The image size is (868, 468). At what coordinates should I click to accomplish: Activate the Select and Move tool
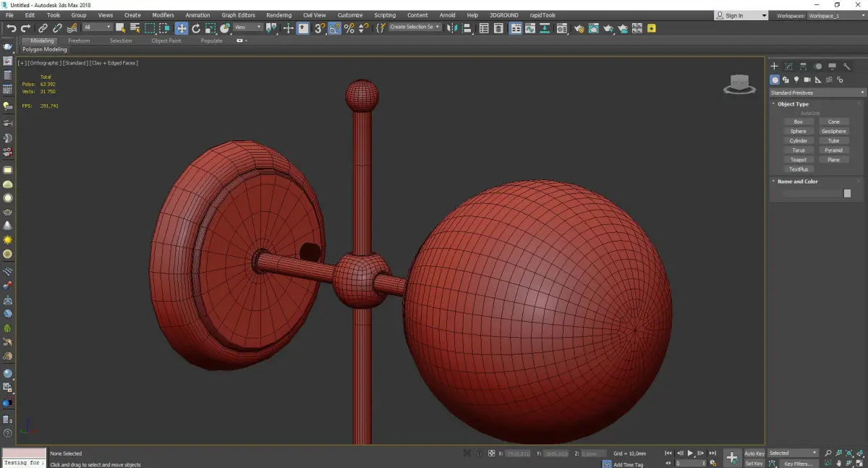pyautogui.click(x=181, y=27)
